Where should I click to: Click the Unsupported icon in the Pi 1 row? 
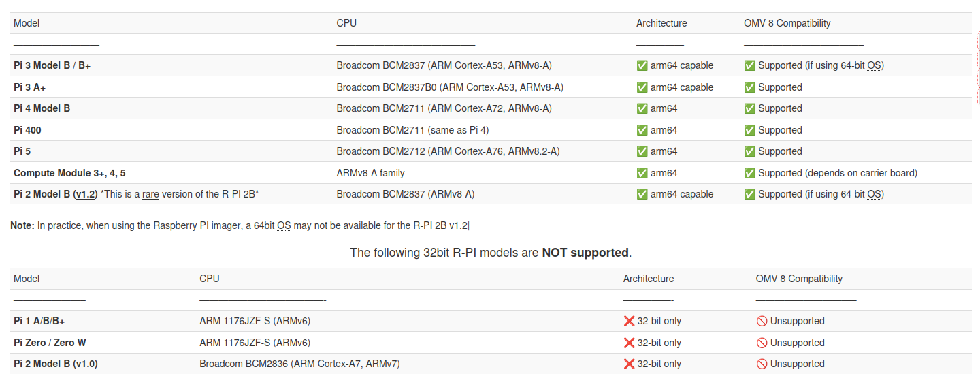pyautogui.click(x=762, y=321)
